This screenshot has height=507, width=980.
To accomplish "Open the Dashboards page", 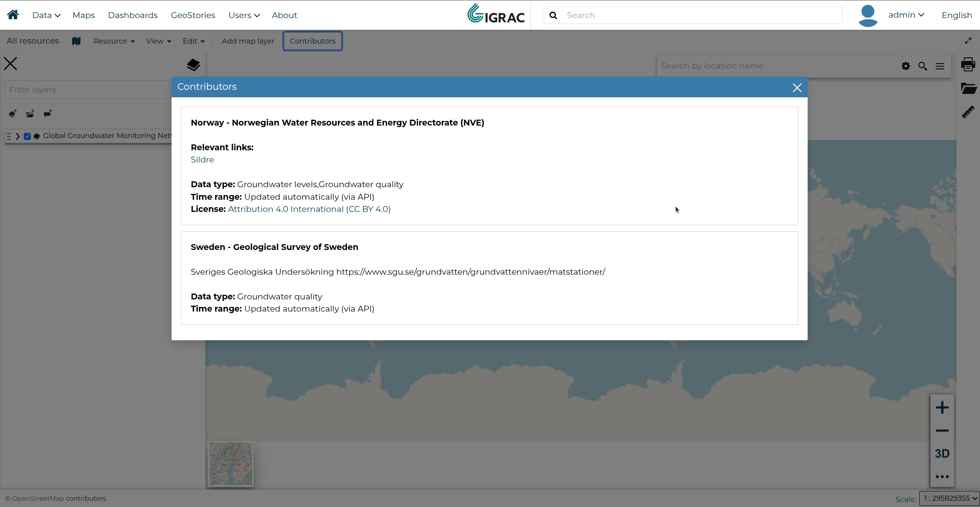I will tap(133, 15).
